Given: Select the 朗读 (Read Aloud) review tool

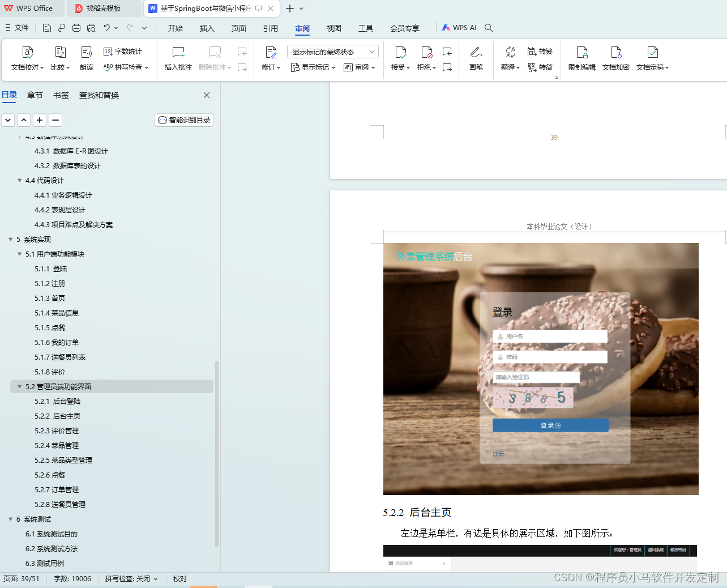Looking at the screenshot, I should [86, 57].
